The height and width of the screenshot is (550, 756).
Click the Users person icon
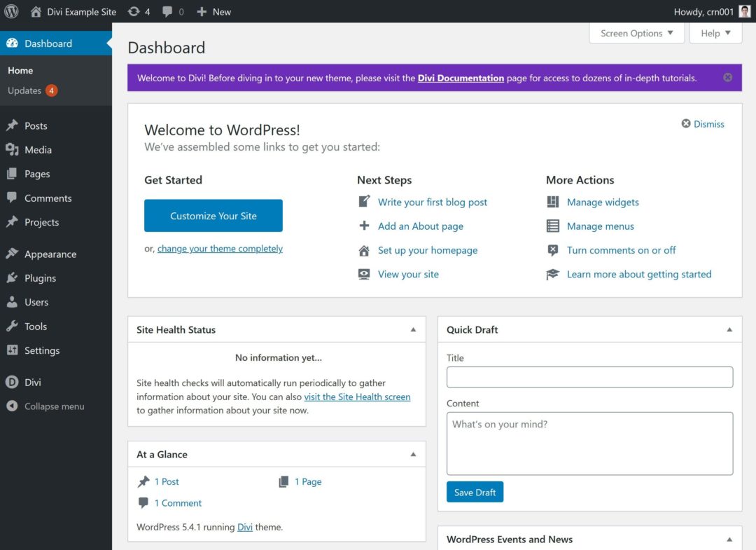(x=12, y=302)
